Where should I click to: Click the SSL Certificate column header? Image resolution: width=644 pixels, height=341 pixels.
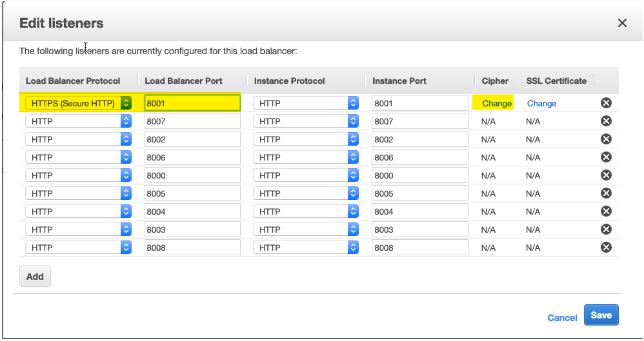pyautogui.click(x=556, y=81)
